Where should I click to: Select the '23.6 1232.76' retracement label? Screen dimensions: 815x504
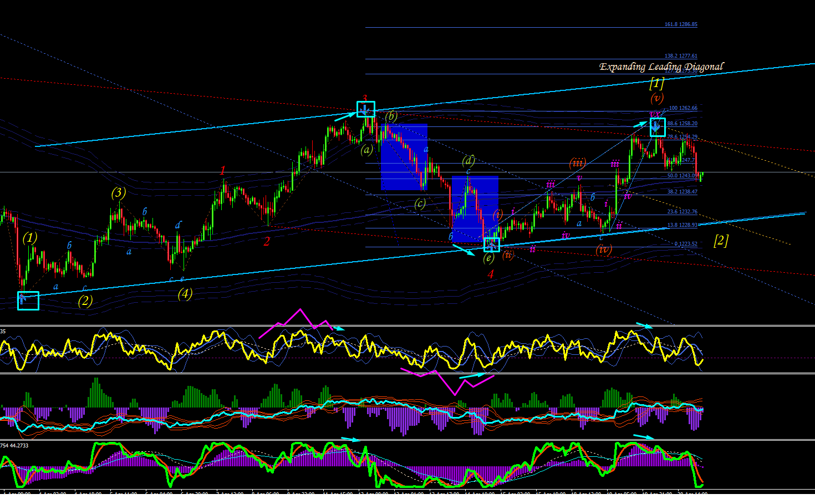(x=682, y=212)
